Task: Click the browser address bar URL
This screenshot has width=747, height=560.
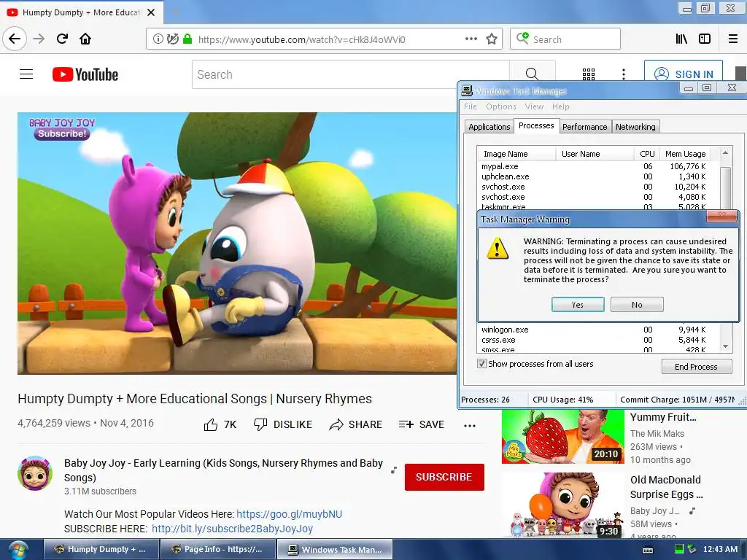Action: [301, 39]
